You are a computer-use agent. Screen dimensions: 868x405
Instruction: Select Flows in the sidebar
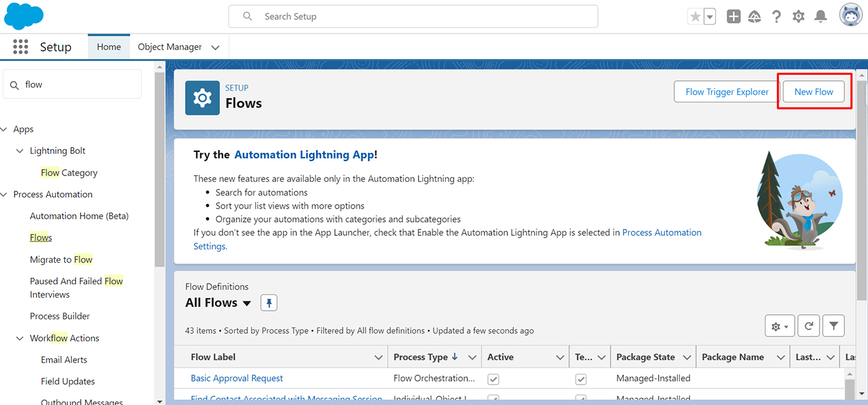coord(41,238)
